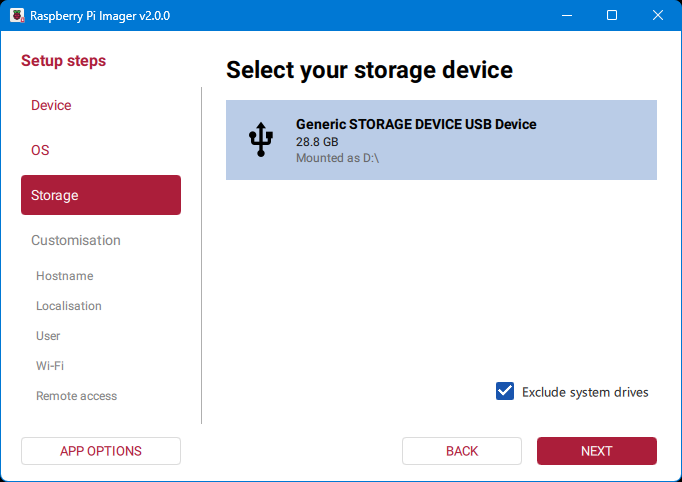Maximize the Imager window
Viewport: 682px width, 482px height.
coord(612,16)
